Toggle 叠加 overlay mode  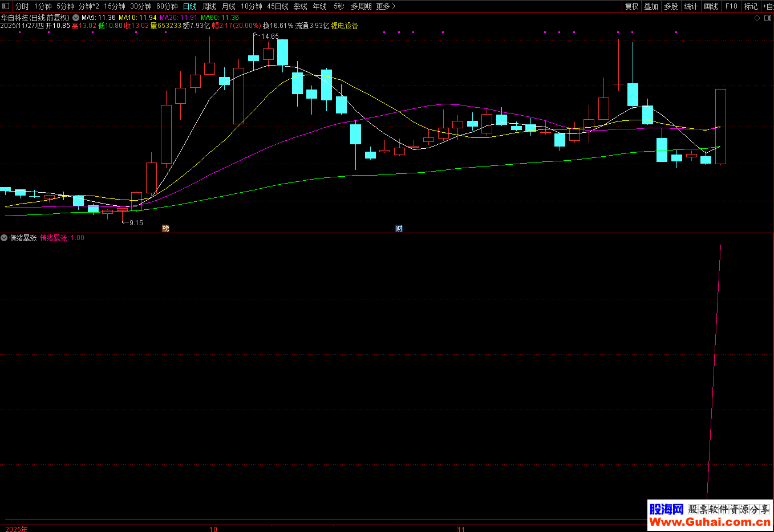(x=651, y=6)
